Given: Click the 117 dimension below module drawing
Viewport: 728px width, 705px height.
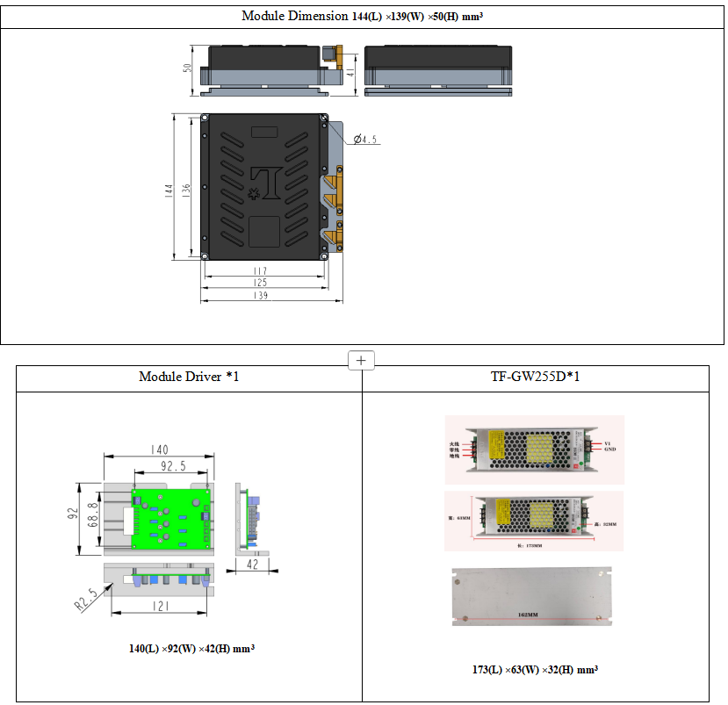Looking at the screenshot, I should click(261, 270).
